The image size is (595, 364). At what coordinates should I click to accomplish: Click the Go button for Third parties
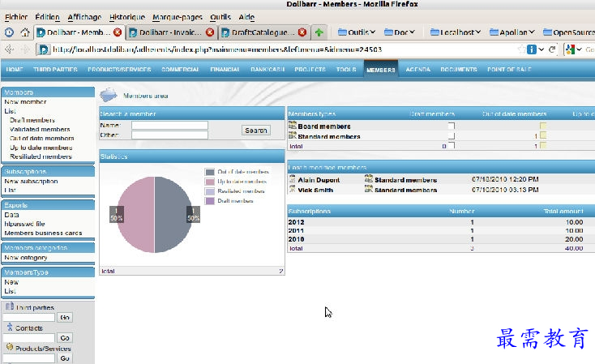(x=65, y=317)
